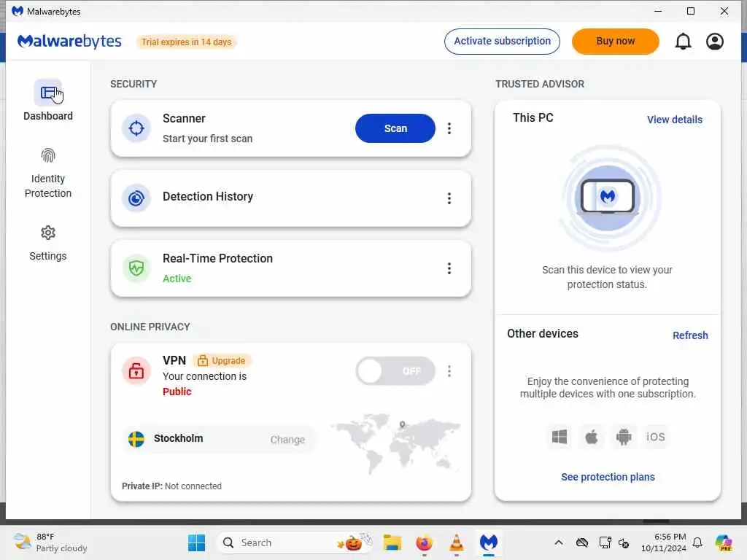The height and width of the screenshot is (560, 747).
Task: Open the notifications bell in header
Action: coord(683,42)
